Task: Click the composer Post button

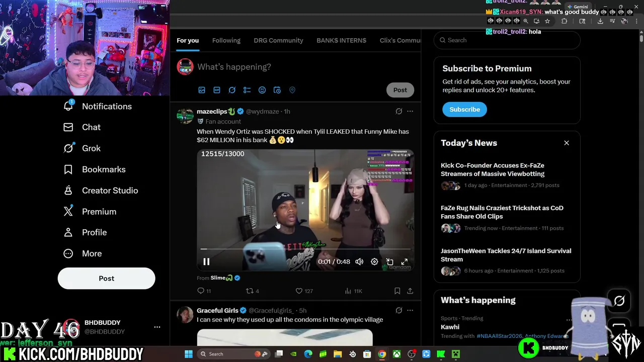Action: [400, 90]
